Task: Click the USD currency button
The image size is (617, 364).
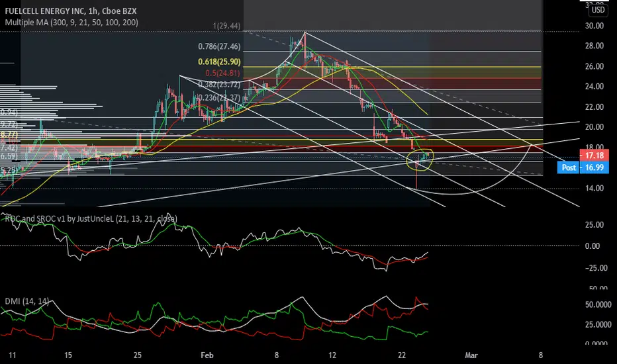Action: click(x=598, y=10)
